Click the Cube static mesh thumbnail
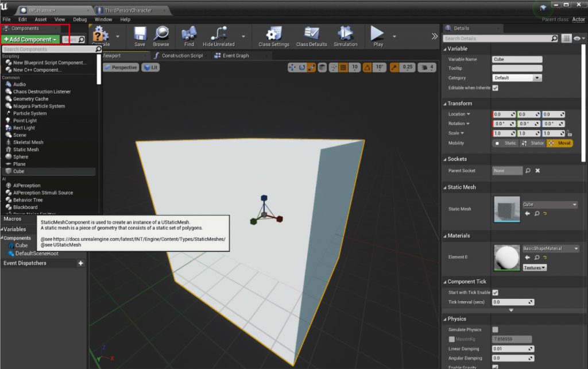Viewport: 588px width, 369px height. [507, 209]
